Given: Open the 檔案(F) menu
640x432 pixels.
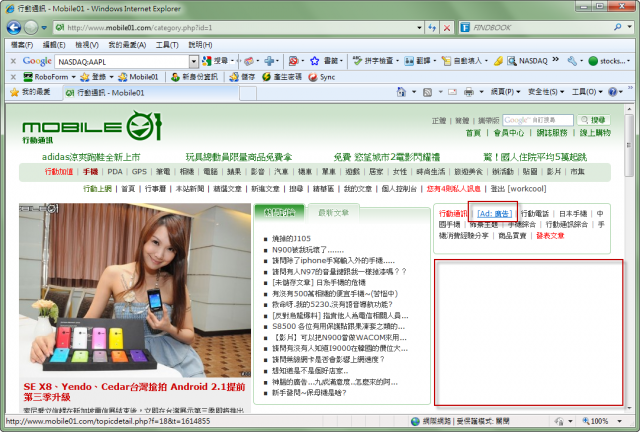Looking at the screenshot, I should [x=22, y=45].
